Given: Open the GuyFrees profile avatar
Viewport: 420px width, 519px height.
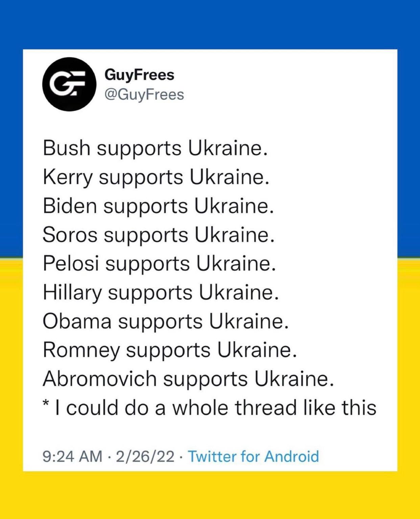Looking at the screenshot, I should pyautogui.click(x=69, y=84).
